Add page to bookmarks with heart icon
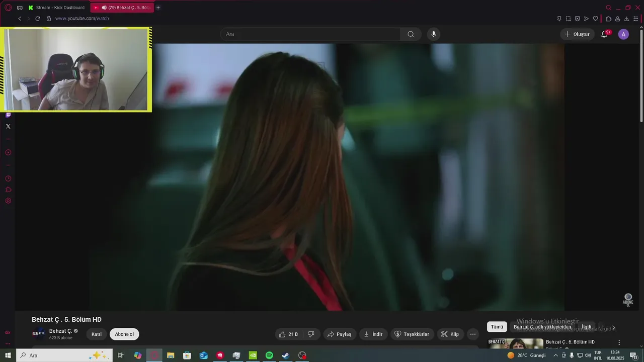The height and width of the screenshot is (362, 644). pyautogui.click(x=595, y=19)
